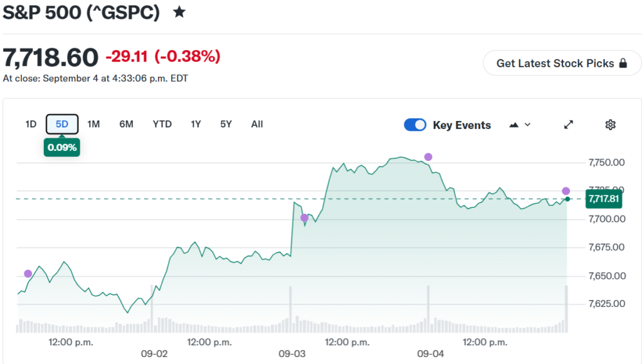
Task: Select the 1Y time range
Action: (x=196, y=124)
